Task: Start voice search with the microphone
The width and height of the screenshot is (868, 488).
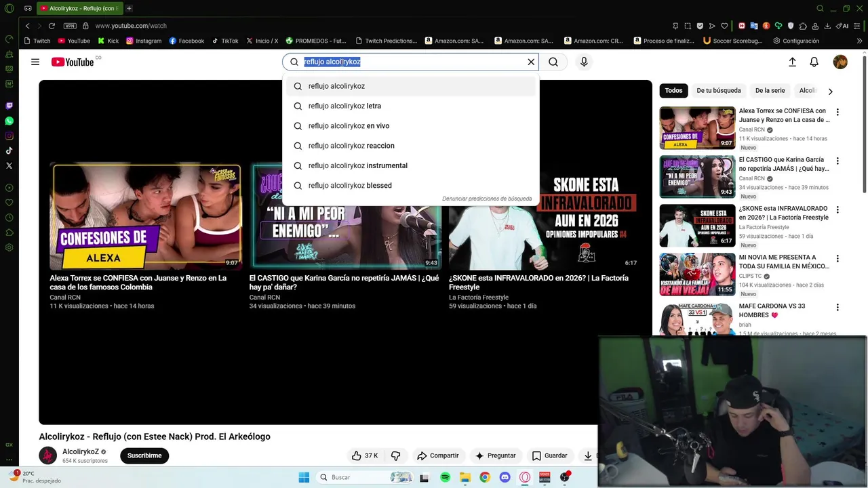Action: coord(584,62)
